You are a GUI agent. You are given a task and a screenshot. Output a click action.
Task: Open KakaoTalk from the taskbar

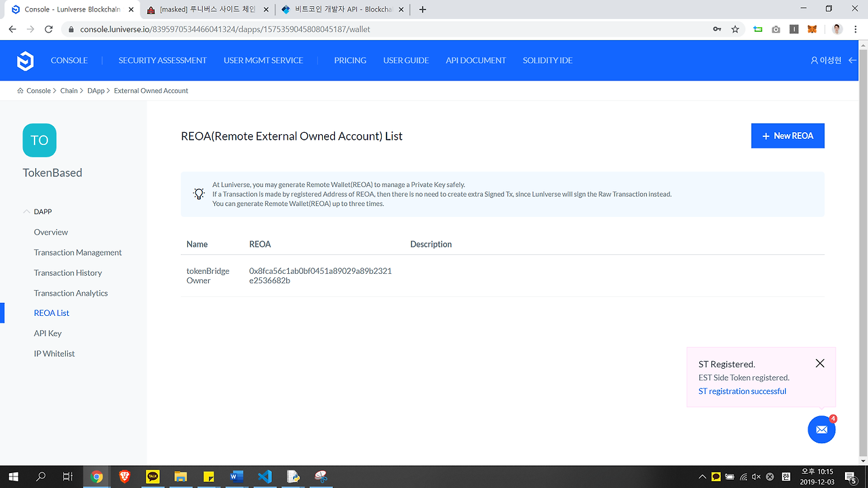coord(153,477)
